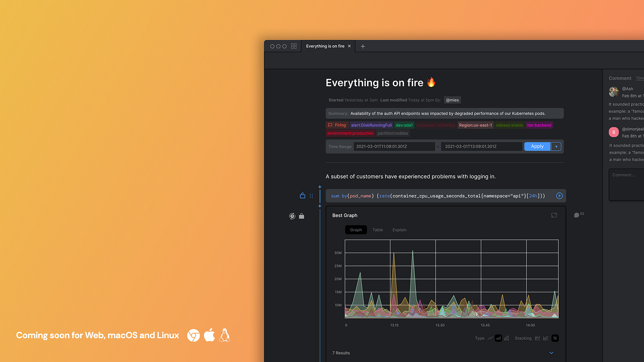This screenshot has height=362, width=644.
Task: Select percent stacking mode
Action: pos(555,338)
